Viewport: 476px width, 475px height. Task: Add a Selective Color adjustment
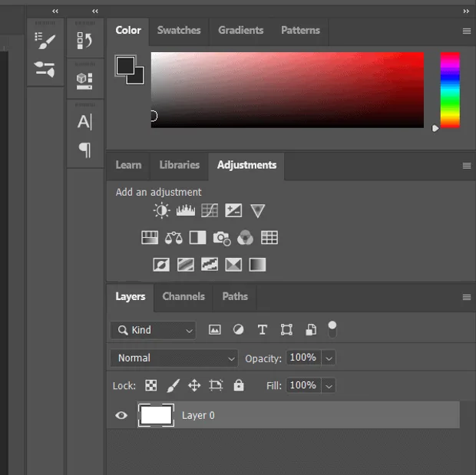[x=233, y=265]
